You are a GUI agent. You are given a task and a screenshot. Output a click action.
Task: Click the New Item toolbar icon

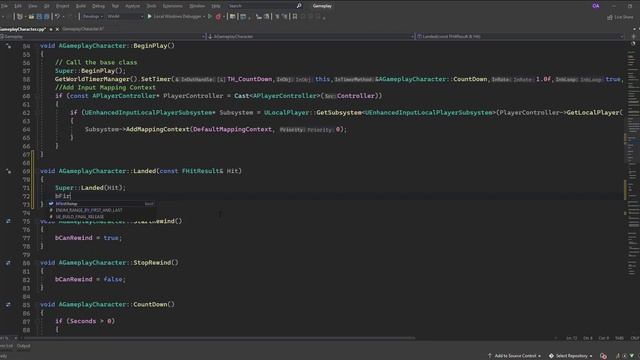pyautogui.click(x=20, y=17)
